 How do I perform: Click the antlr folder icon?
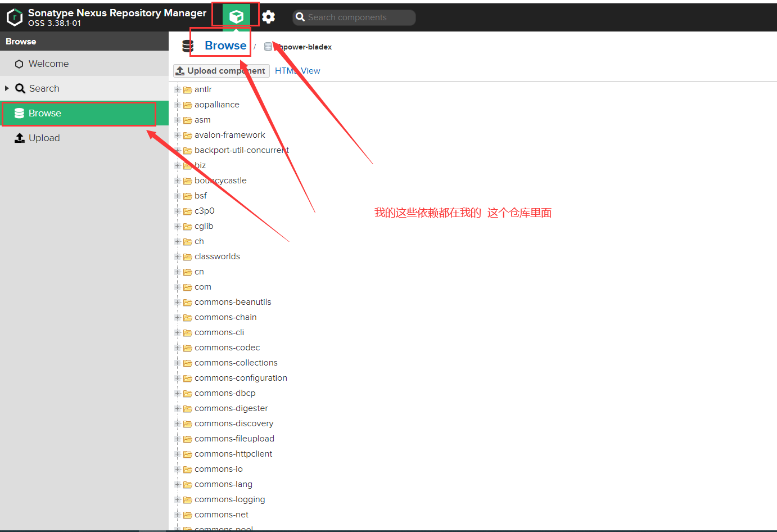tap(188, 89)
